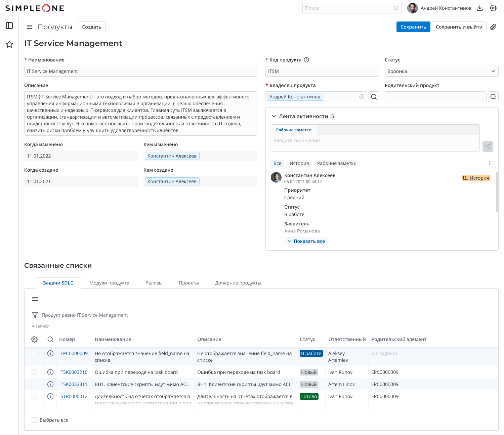The height and width of the screenshot is (435, 504).
Task: Open the product owner lookup magnifier
Action: pyautogui.click(x=374, y=97)
